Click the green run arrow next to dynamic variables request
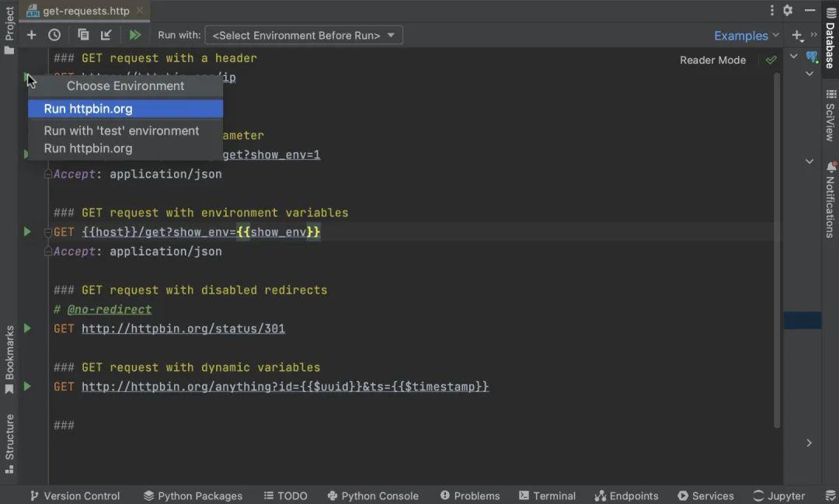Image resolution: width=839 pixels, height=504 pixels. [x=28, y=386]
